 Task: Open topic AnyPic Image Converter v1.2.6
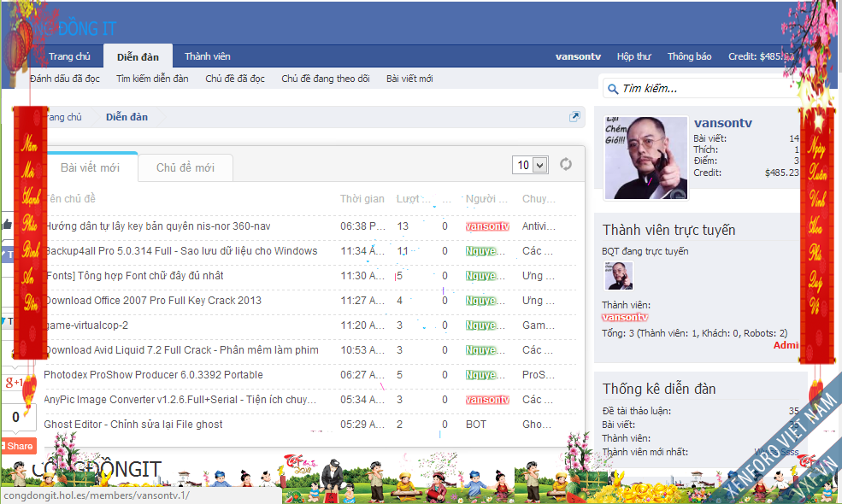pyautogui.click(x=180, y=399)
